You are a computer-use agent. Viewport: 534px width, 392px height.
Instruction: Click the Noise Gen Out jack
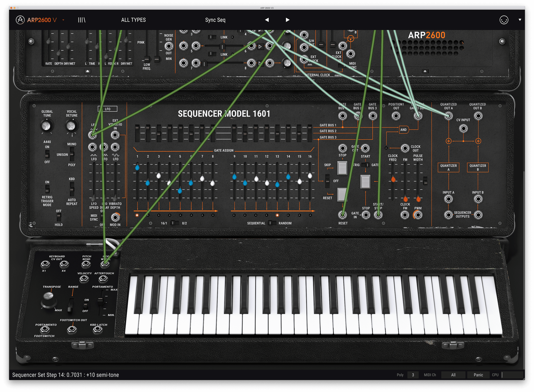169,46
